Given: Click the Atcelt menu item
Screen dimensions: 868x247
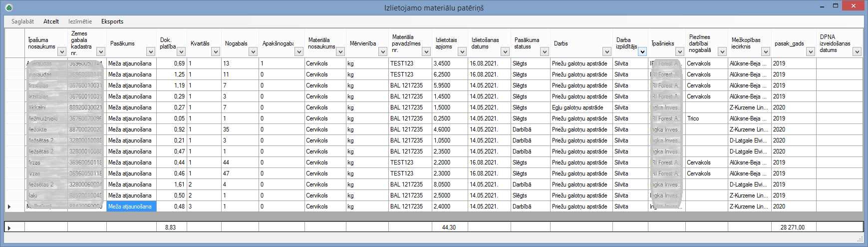Looking at the screenshot, I should pyautogui.click(x=51, y=21).
